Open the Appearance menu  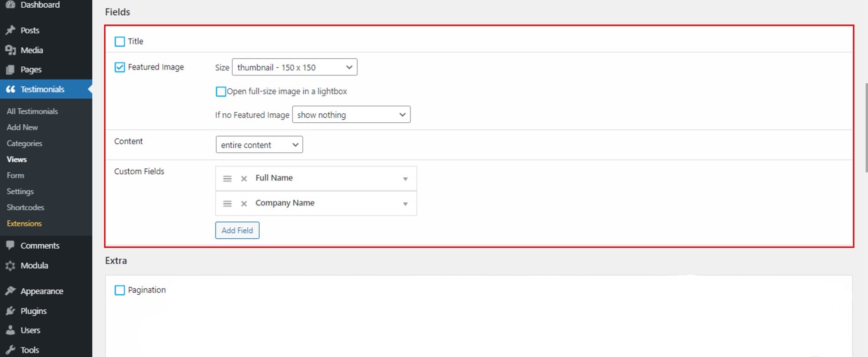coord(42,291)
